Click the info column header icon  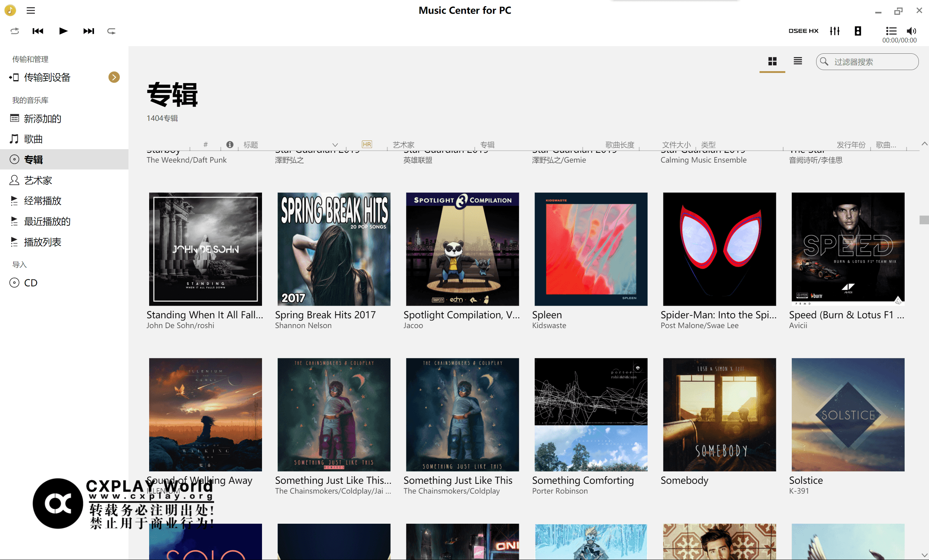click(230, 144)
